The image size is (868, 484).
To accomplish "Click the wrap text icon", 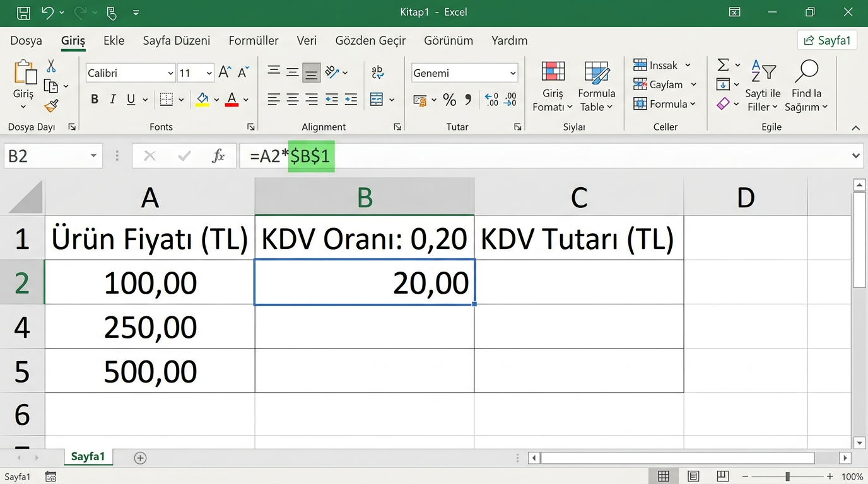I will [378, 72].
